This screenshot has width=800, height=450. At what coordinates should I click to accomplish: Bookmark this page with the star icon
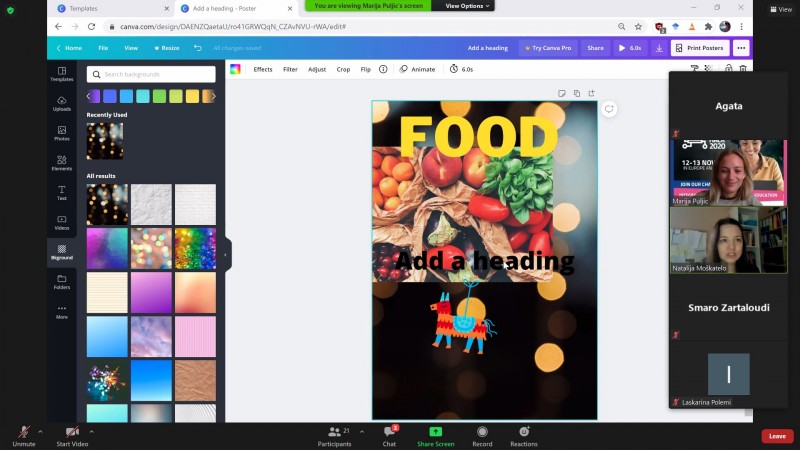[638, 27]
